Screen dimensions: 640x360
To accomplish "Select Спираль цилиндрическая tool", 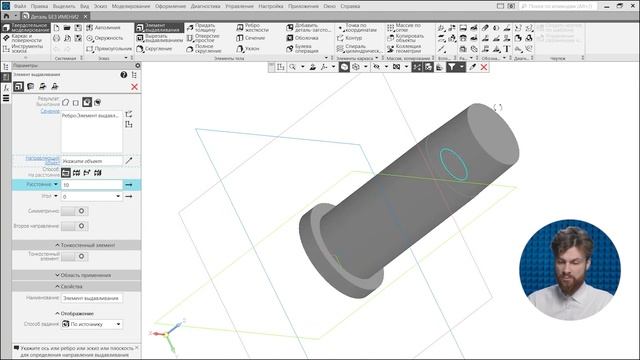I will pyautogui.click(x=359, y=49).
